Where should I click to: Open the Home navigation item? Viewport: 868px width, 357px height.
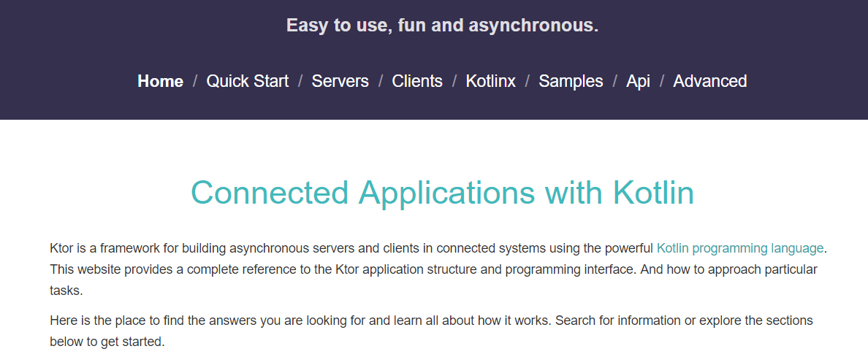(160, 81)
